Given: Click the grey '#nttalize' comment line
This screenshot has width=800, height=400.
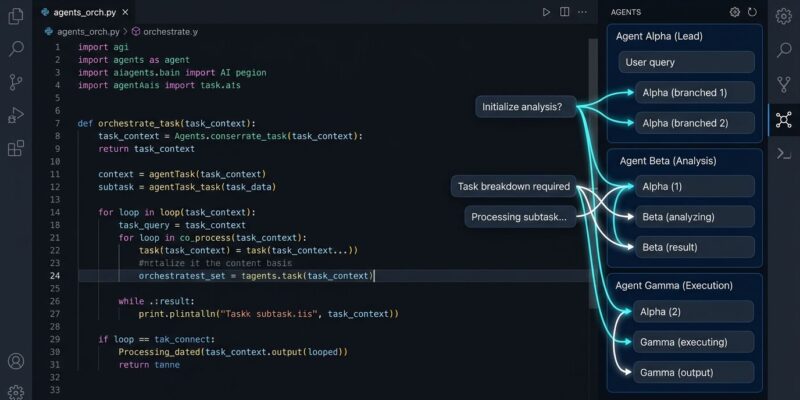Looking at the screenshot, I should 215,263.
